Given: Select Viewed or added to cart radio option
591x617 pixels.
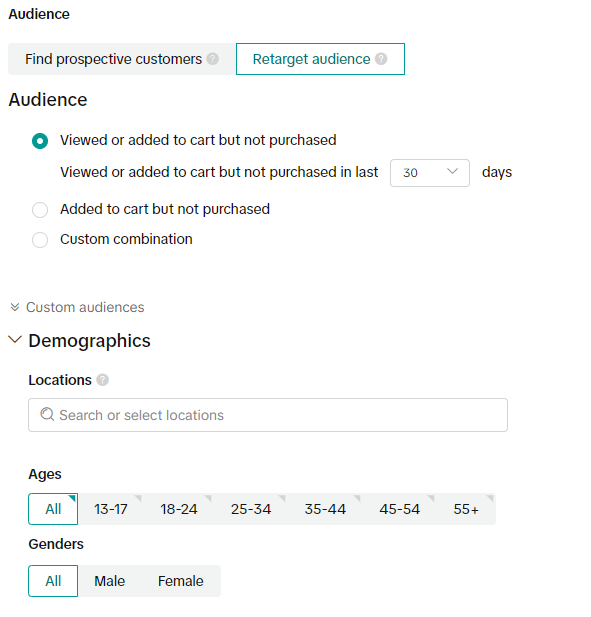Looking at the screenshot, I should 40,141.
